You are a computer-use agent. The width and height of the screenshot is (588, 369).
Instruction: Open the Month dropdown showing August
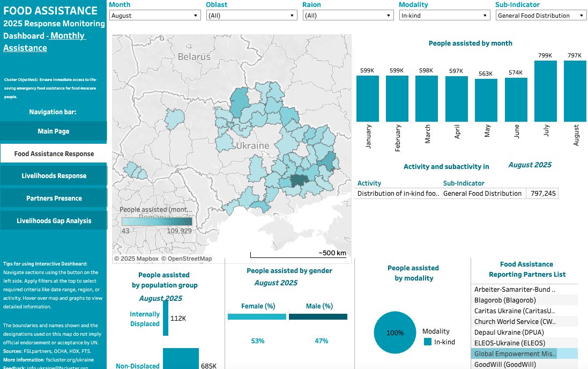click(155, 16)
